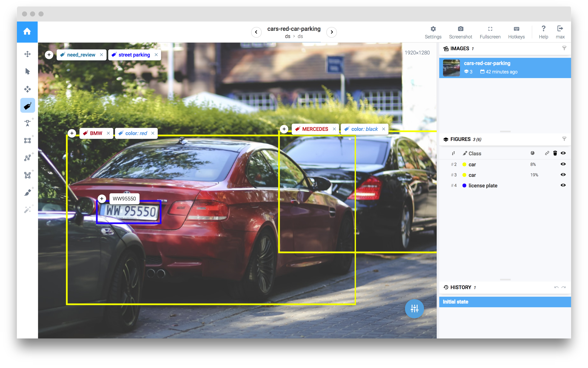Select the Move tool in sidebar

coord(28,54)
